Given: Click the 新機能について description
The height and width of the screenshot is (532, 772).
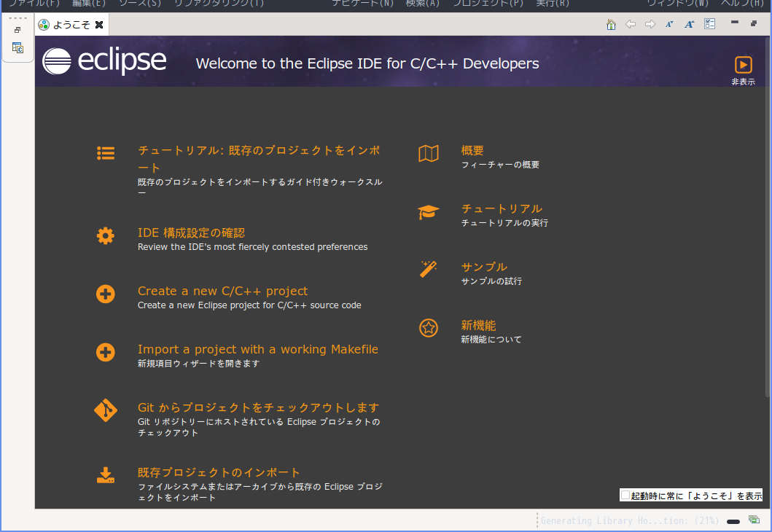Looking at the screenshot, I should [491, 340].
